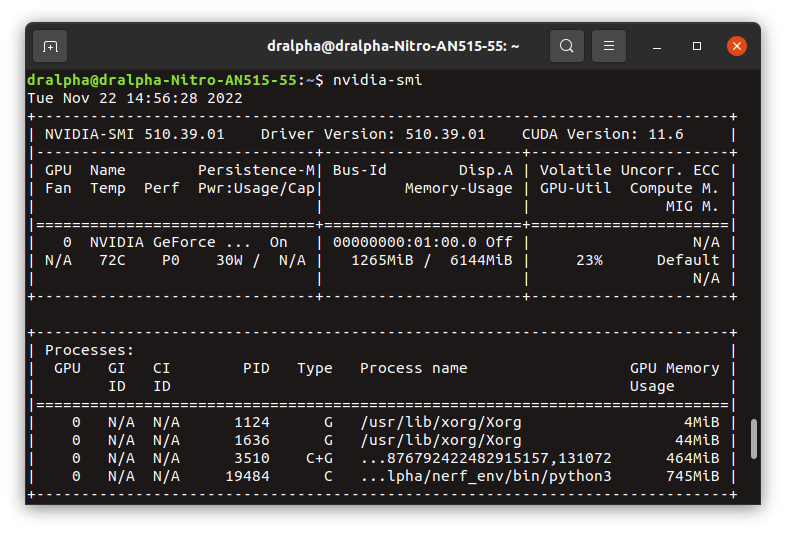Click NVIDIA-SMI 510.39.01 text

click(x=134, y=134)
